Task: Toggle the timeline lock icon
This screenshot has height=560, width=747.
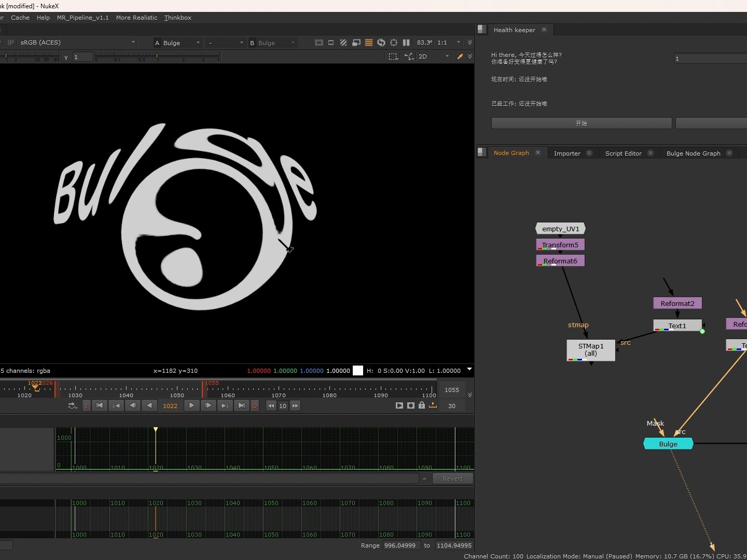Action: (x=422, y=405)
